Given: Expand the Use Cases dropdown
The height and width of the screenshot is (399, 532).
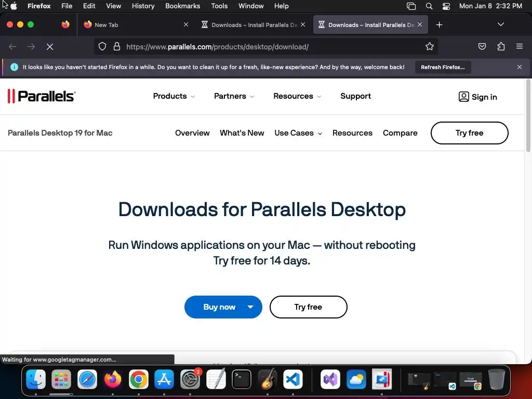Looking at the screenshot, I should click(x=298, y=133).
